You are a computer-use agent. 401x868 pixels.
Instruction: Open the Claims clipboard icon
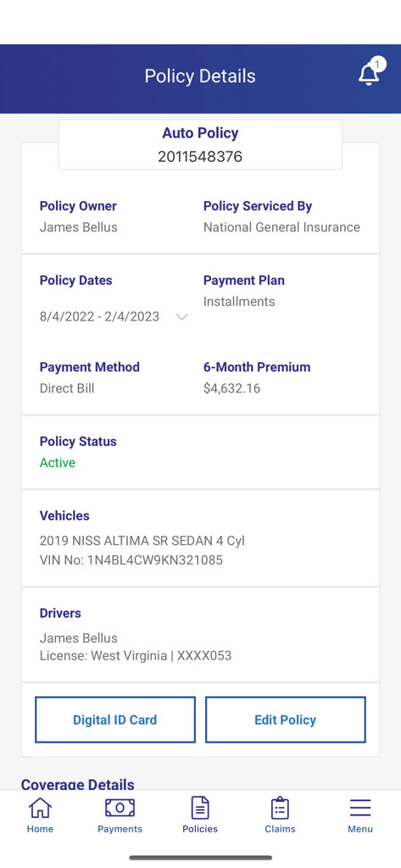pos(280,808)
